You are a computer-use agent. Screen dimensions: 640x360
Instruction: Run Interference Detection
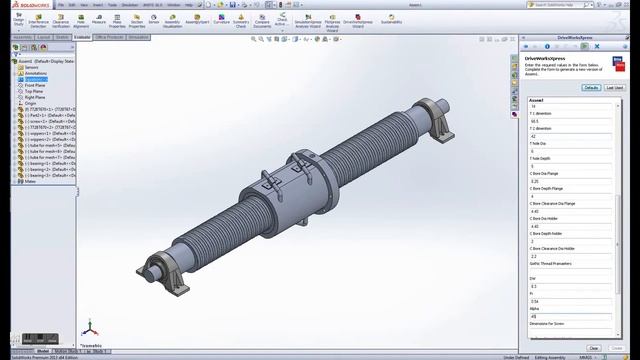38,21
